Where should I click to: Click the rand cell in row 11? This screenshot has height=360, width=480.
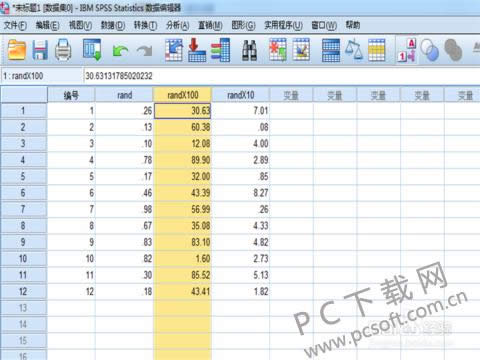point(124,275)
